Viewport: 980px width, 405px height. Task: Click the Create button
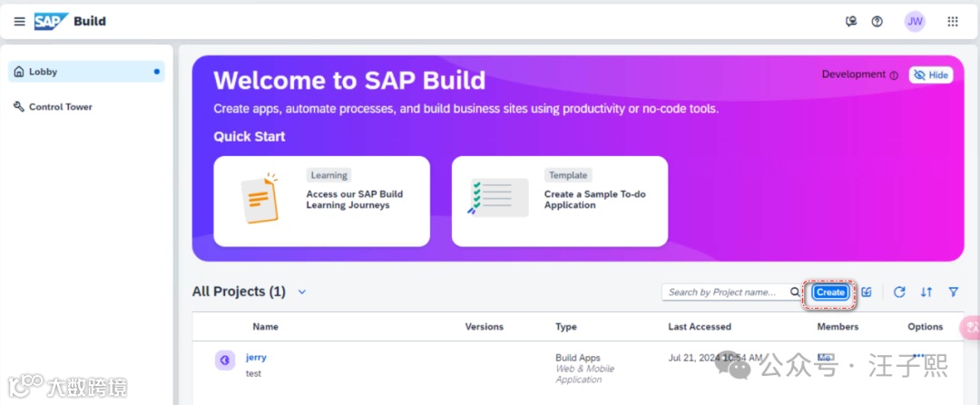[830, 292]
